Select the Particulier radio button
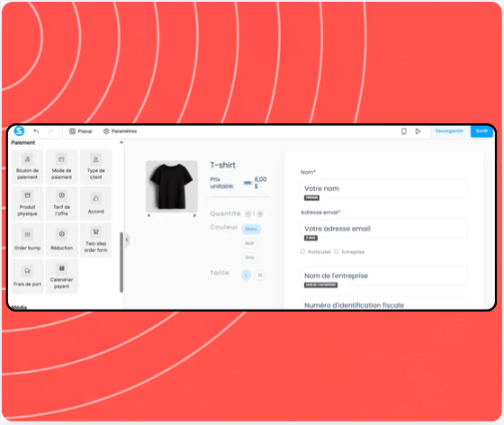 (x=302, y=252)
